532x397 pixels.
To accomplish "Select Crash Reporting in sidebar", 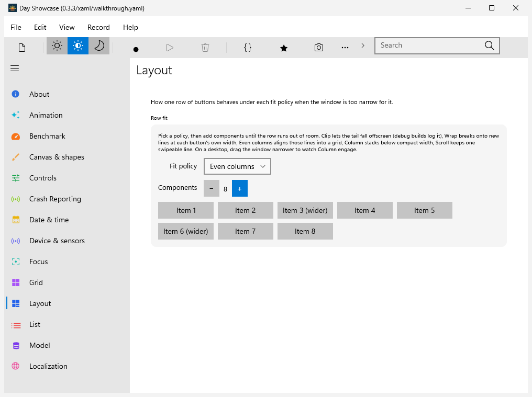I will point(67,199).
